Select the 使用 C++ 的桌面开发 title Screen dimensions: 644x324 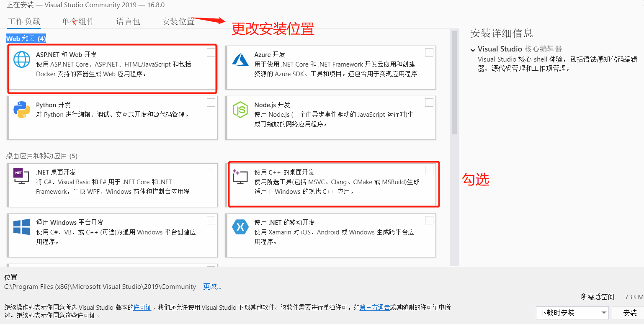pyautogui.click(x=284, y=172)
